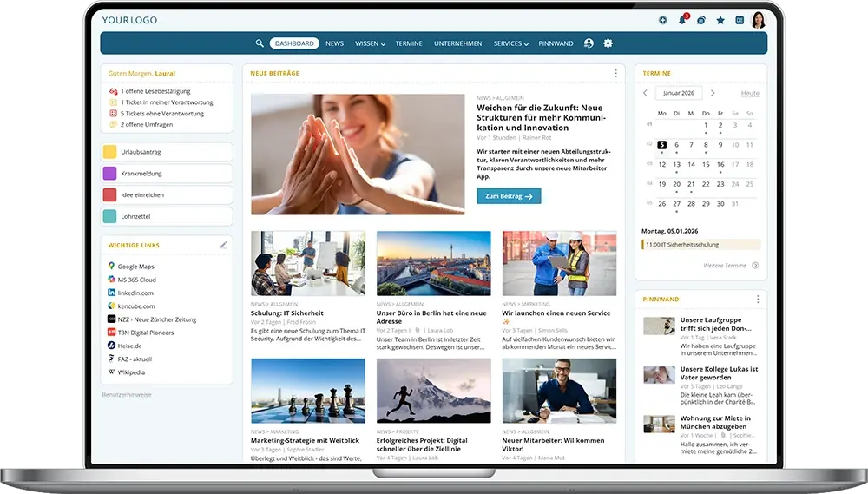
Task: Click the MS 365 Cloud icon
Action: click(x=111, y=279)
